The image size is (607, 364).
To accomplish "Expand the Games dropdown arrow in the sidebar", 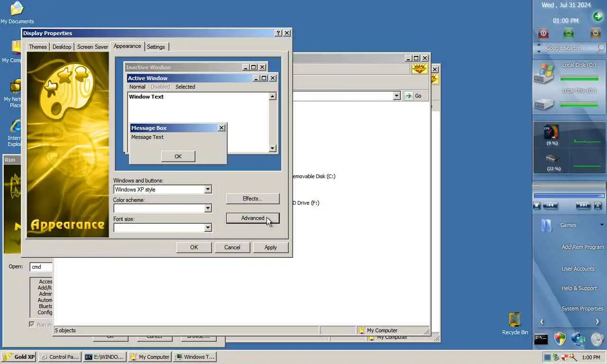I will [x=602, y=225].
